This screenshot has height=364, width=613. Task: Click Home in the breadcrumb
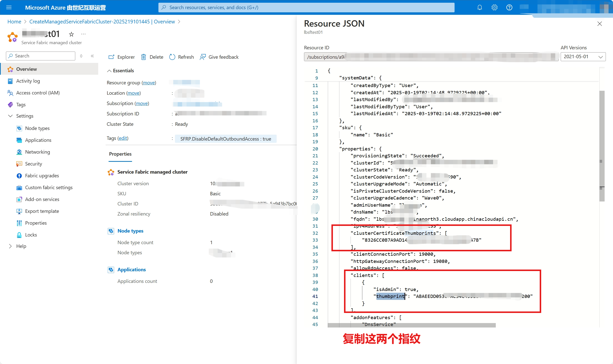(x=14, y=22)
